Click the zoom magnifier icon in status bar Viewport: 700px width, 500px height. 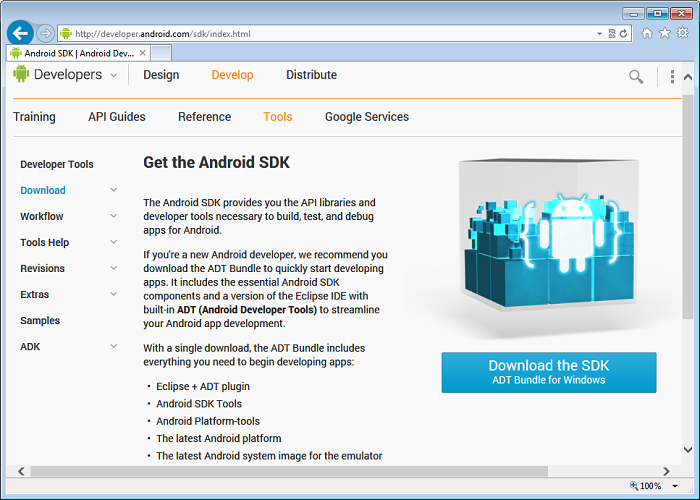633,485
